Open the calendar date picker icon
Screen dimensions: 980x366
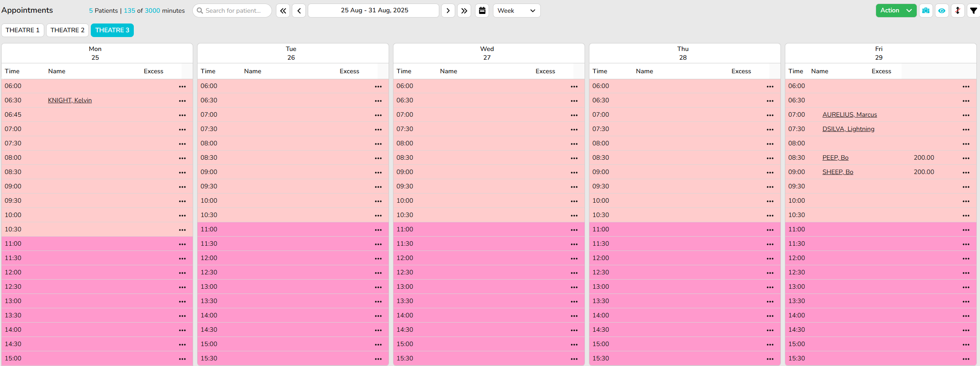(x=482, y=11)
